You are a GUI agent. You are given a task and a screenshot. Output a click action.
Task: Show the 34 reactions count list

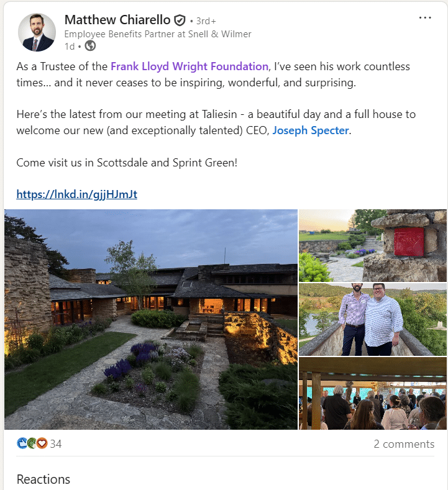pyautogui.click(x=55, y=444)
